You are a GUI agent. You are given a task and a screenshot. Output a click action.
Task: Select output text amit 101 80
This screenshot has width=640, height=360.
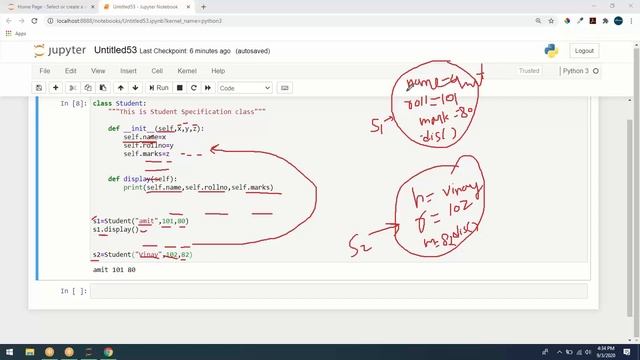[x=114, y=270]
